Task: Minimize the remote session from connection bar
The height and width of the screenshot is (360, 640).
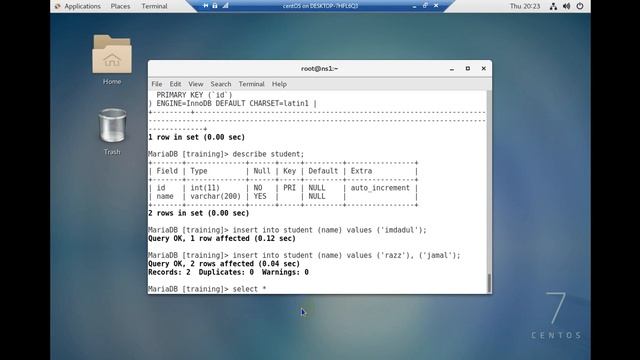Action: coord(414,6)
